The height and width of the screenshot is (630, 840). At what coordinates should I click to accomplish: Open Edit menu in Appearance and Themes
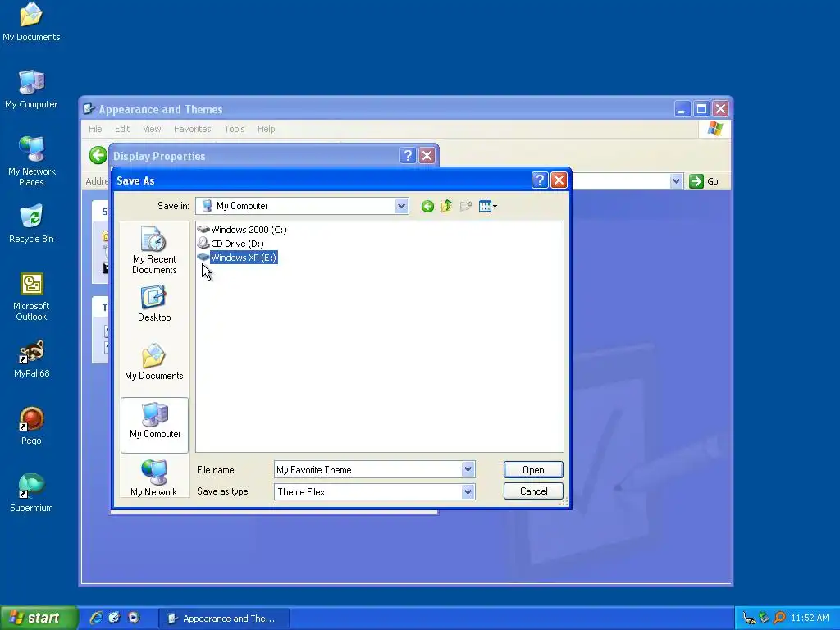[122, 129]
